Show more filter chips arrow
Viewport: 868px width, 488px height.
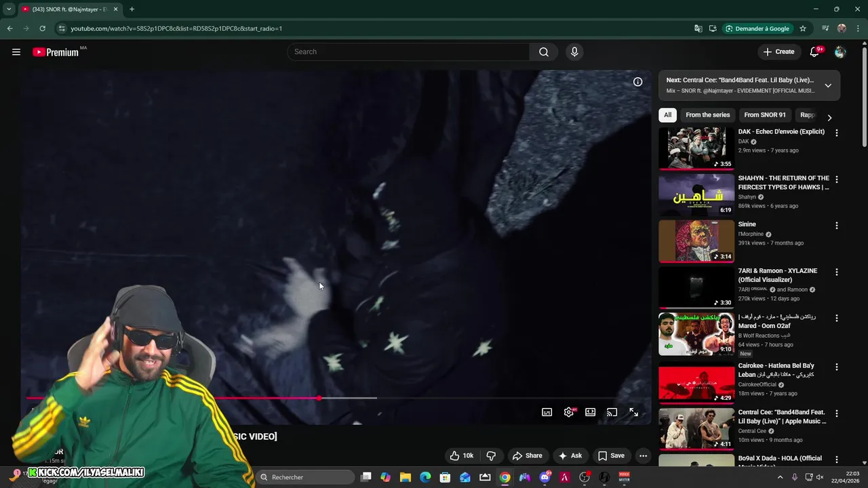click(829, 117)
